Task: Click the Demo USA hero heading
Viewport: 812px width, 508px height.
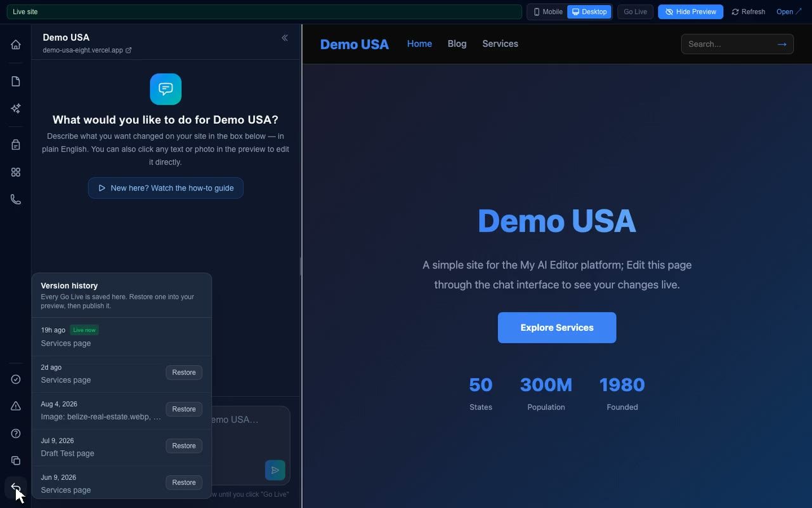Action: pos(557,221)
